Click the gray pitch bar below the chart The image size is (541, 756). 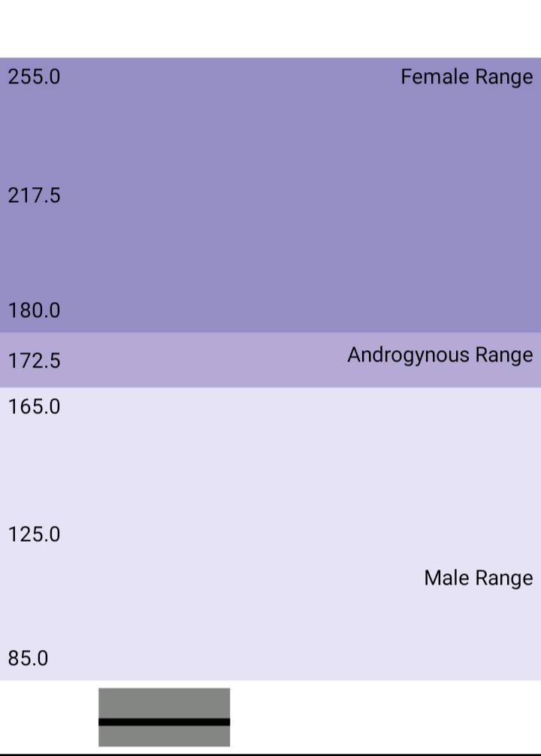tap(165, 718)
